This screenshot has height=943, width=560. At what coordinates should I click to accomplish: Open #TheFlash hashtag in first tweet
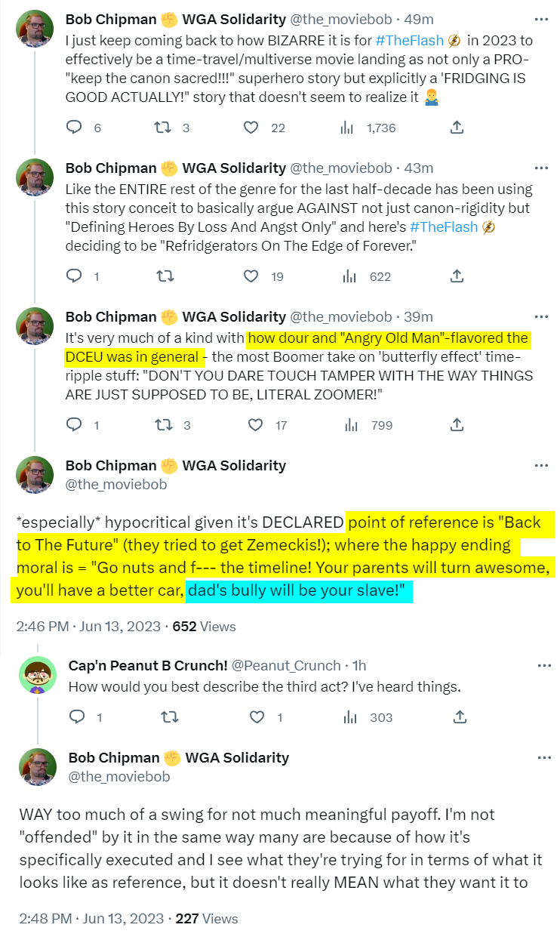409,39
